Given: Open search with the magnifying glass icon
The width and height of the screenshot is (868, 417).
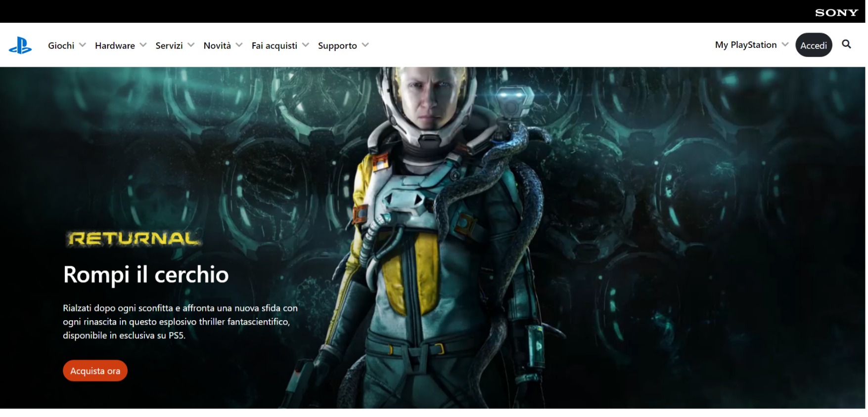Looking at the screenshot, I should pyautogui.click(x=846, y=44).
